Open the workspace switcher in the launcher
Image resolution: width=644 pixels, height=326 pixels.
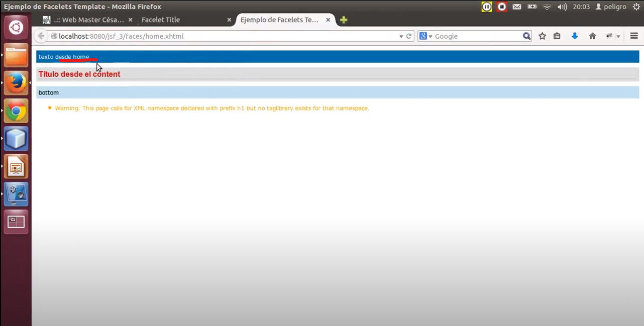(16, 222)
